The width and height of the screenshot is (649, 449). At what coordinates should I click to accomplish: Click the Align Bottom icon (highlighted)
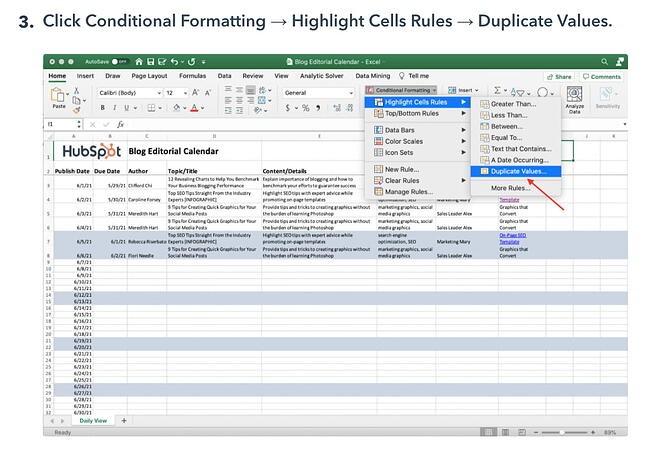[x=250, y=90]
